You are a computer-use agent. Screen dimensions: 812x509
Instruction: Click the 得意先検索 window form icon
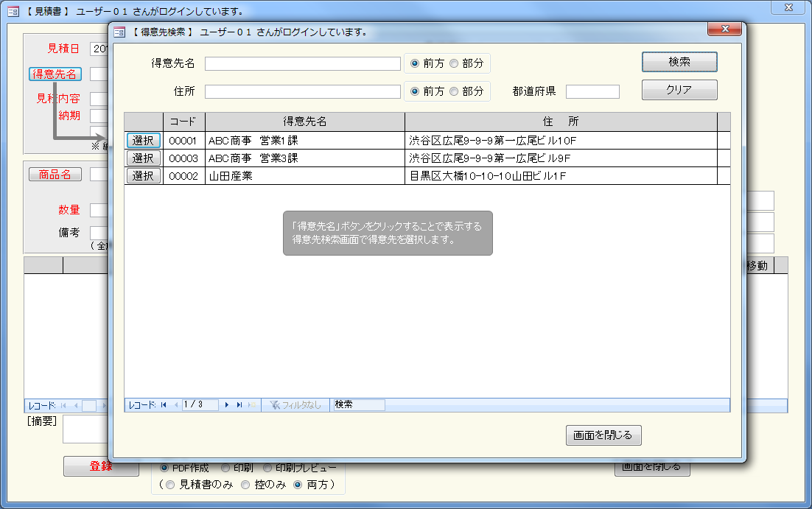click(119, 32)
